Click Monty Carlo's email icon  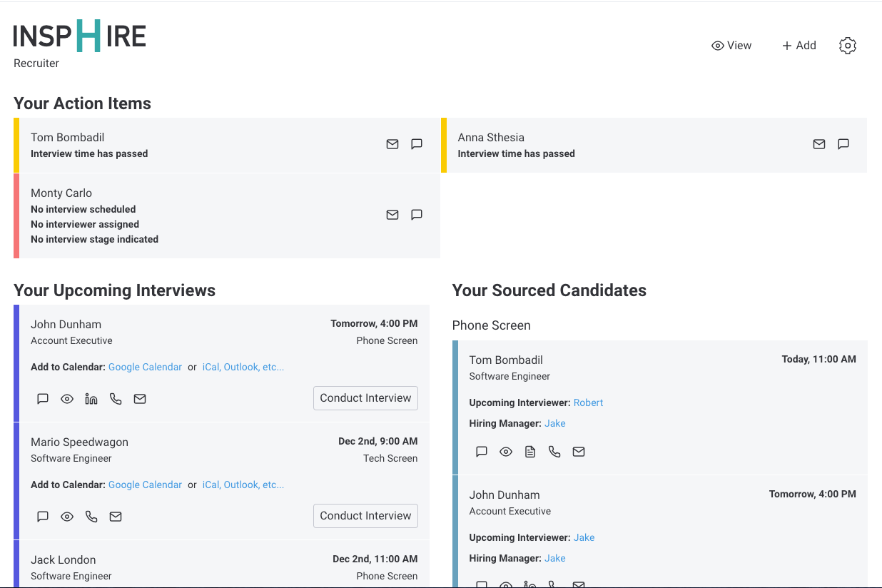392,215
